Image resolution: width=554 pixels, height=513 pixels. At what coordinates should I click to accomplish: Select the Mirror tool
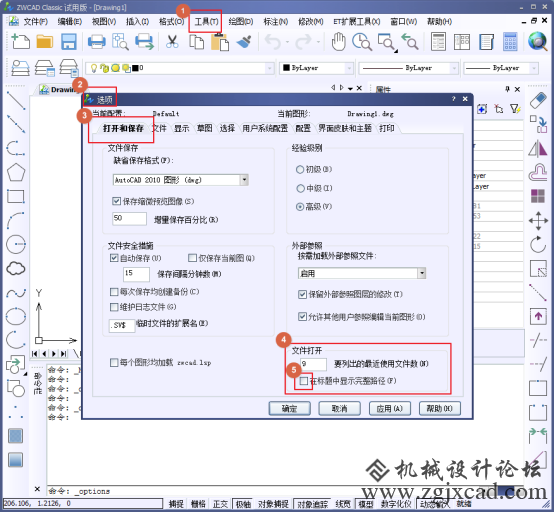click(538, 148)
